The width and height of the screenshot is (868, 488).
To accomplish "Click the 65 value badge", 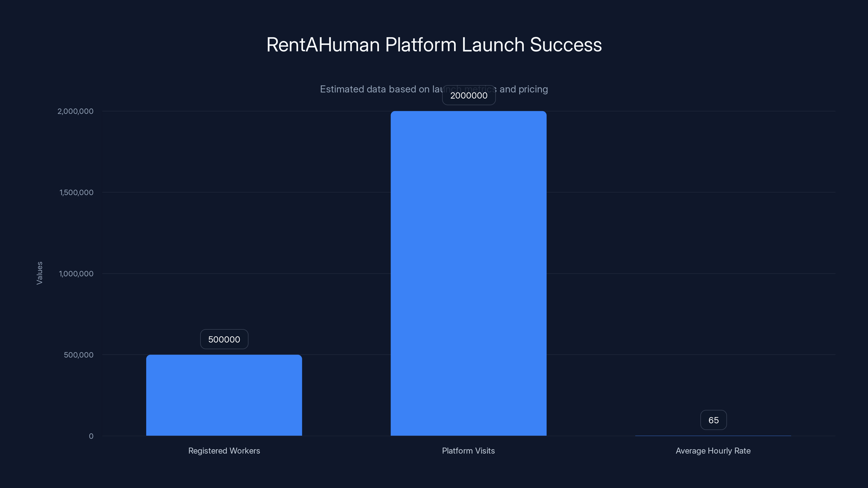I will click(713, 420).
